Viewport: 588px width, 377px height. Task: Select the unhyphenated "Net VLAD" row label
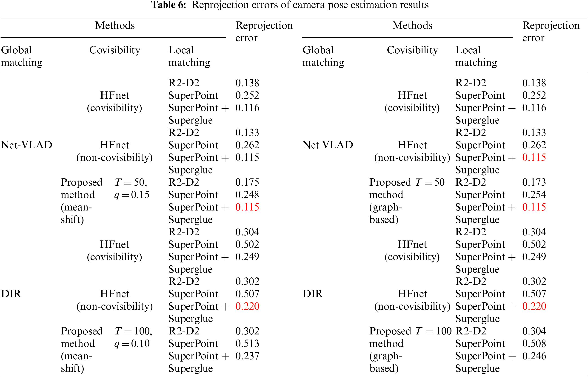328,145
